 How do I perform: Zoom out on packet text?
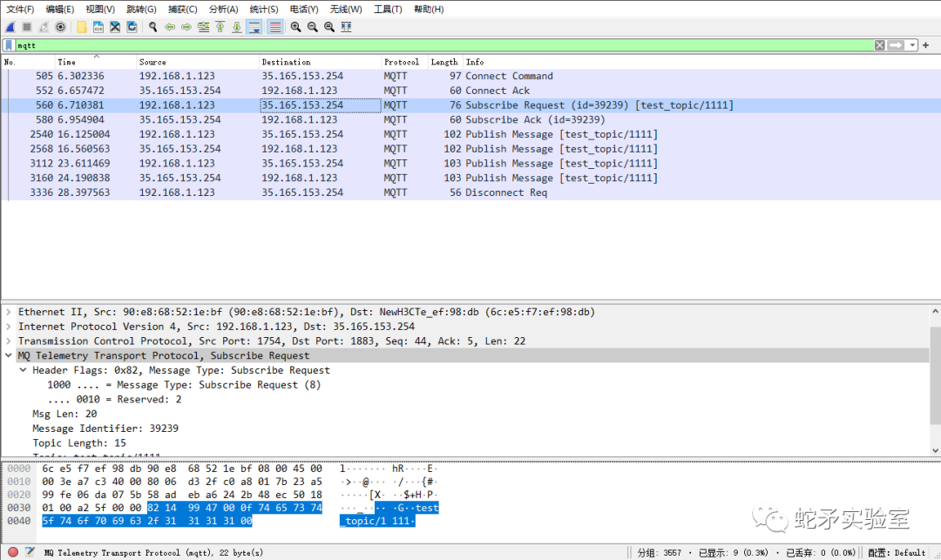(x=313, y=27)
